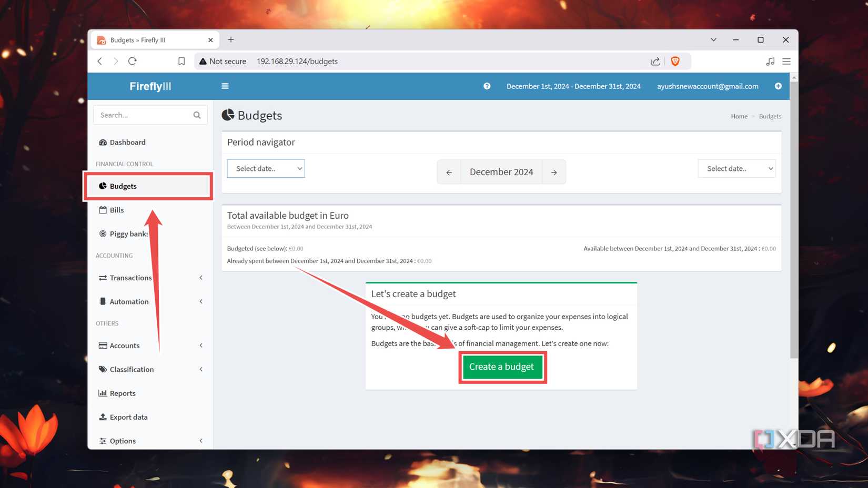Click inside the Search field
868x488 pixels.
pos(142,115)
